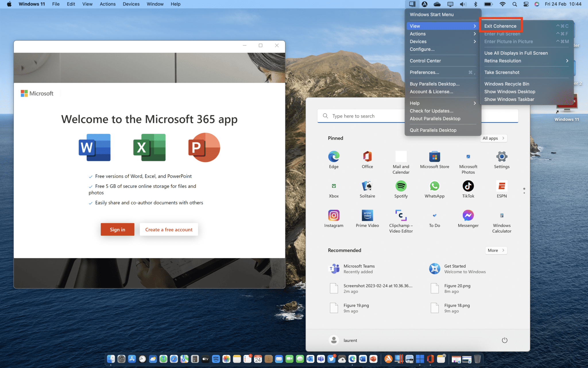Show Windows Taskbar
588x368 pixels.
pyautogui.click(x=509, y=99)
